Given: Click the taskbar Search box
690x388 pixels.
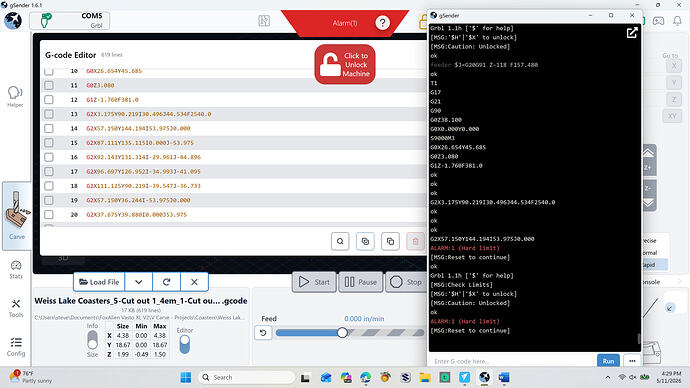Looking at the screenshot, I should (246, 377).
